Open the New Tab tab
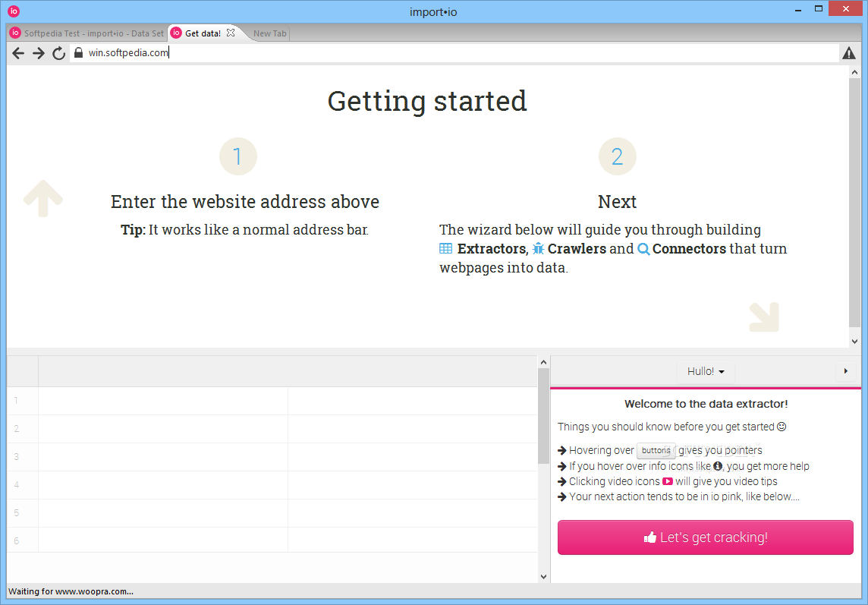Image resolution: width=868 pixels, height=605 pixels. pos(269,33)
